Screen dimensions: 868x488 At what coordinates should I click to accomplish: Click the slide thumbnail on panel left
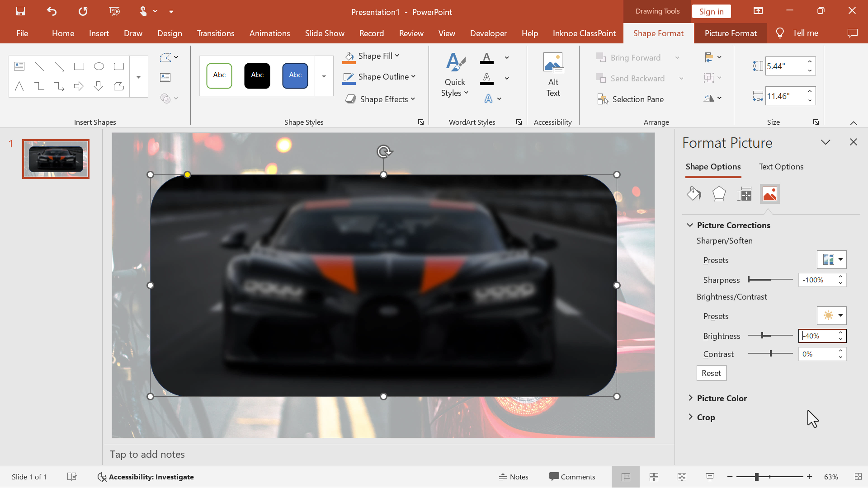[x=56, y=158]
